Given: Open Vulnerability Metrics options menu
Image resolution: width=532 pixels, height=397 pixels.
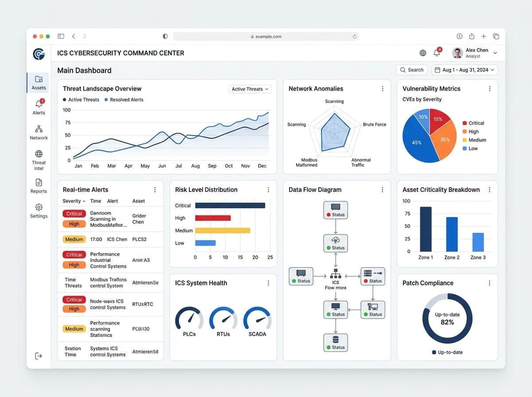Looking at the screenshot, I should (489, 89).
